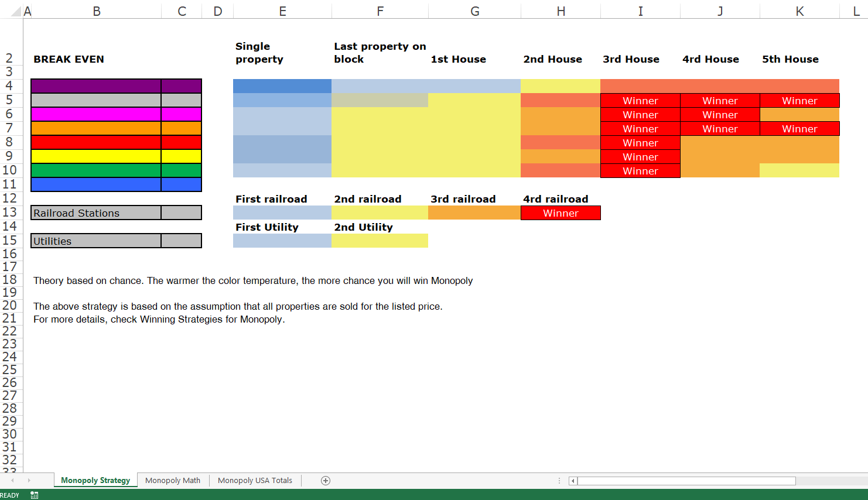Select the 3rd railroad cell
This screenshot has width=868, height=500.
tap(474, 199)
